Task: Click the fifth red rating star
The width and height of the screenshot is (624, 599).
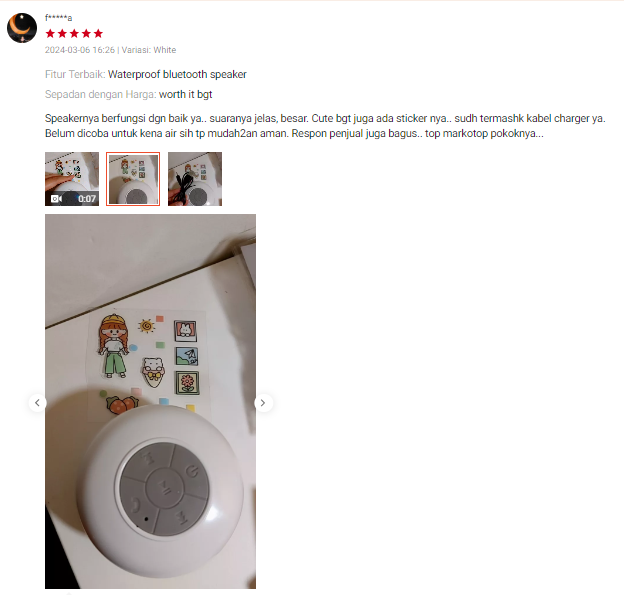Action: (98, 33)
